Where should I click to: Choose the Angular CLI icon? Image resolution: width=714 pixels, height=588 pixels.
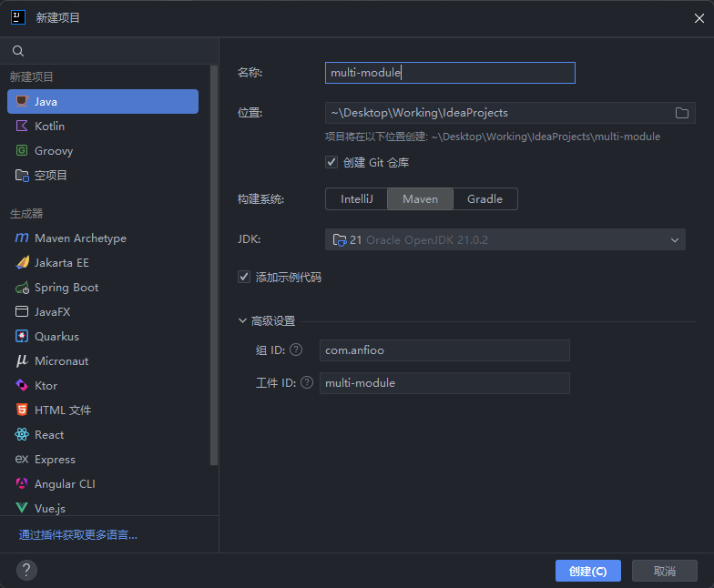[x=22, y=483]
